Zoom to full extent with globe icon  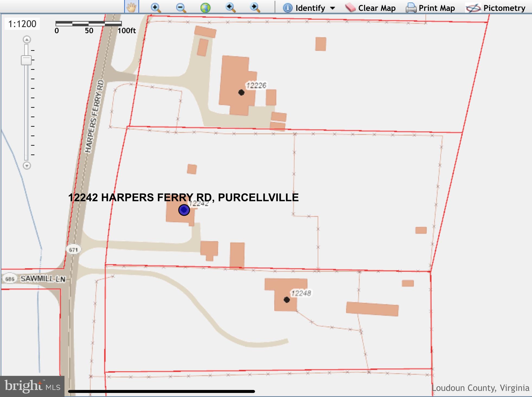205,8
